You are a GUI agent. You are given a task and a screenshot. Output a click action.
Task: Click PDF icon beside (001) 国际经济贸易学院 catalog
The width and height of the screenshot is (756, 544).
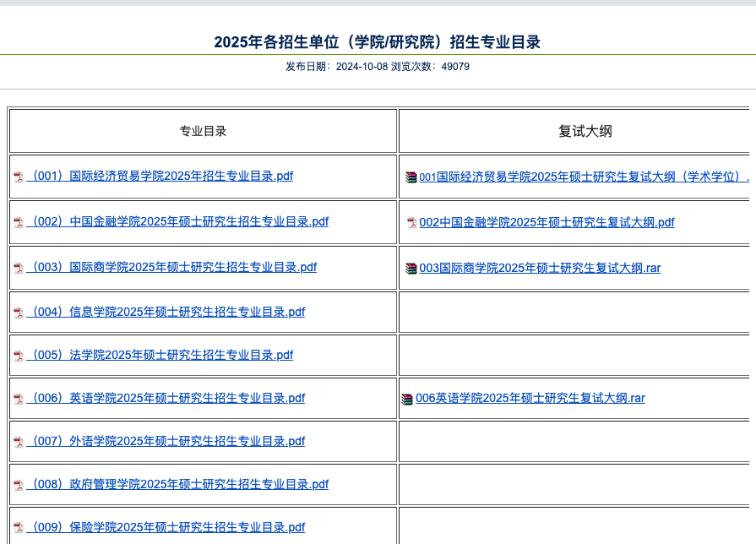[19, 177]
